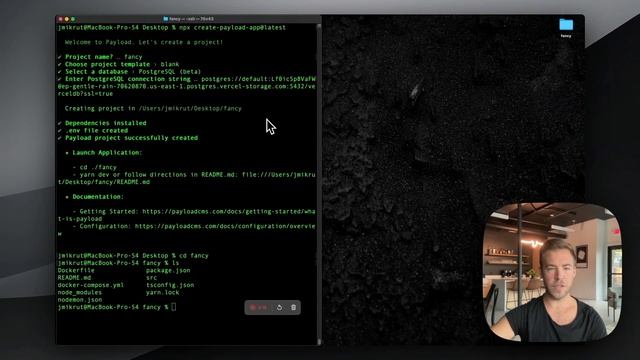Screen dimensions: 640x360
Task: Restart recording using the circular arrow icon
Action: pos(279,307)
